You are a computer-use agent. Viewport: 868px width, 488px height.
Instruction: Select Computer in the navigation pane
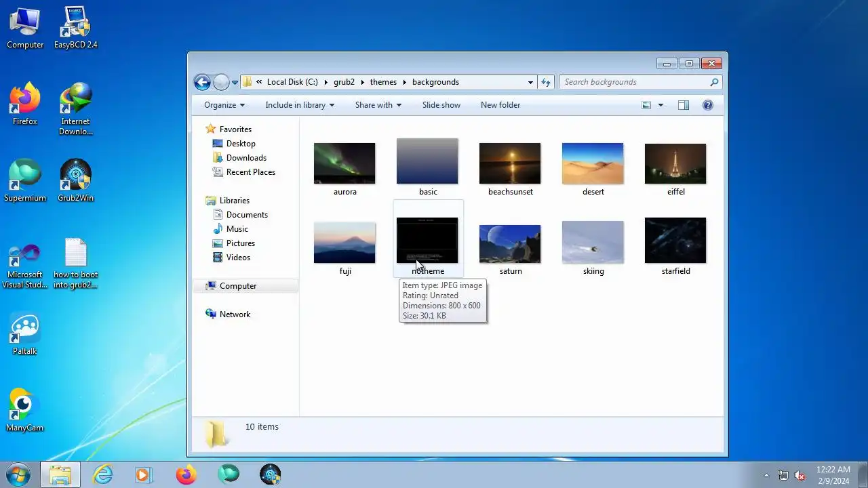[x=231, y=286]
